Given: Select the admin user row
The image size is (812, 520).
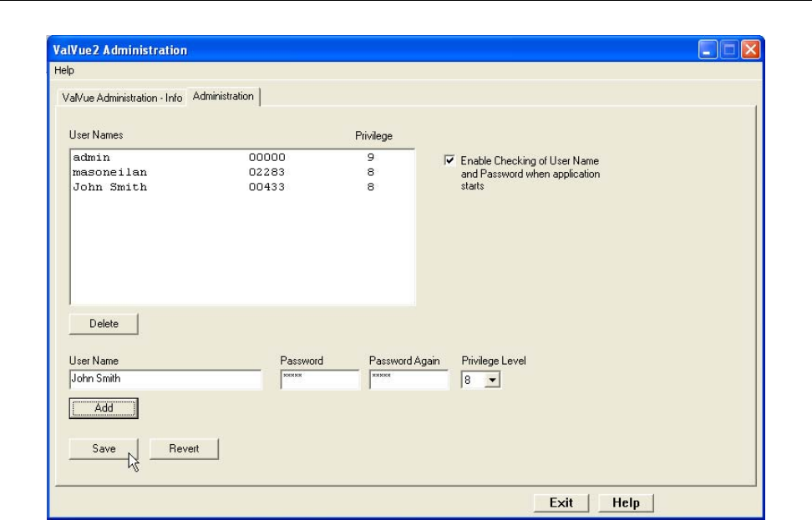Looking at the screenshot, I should point(241,157).
